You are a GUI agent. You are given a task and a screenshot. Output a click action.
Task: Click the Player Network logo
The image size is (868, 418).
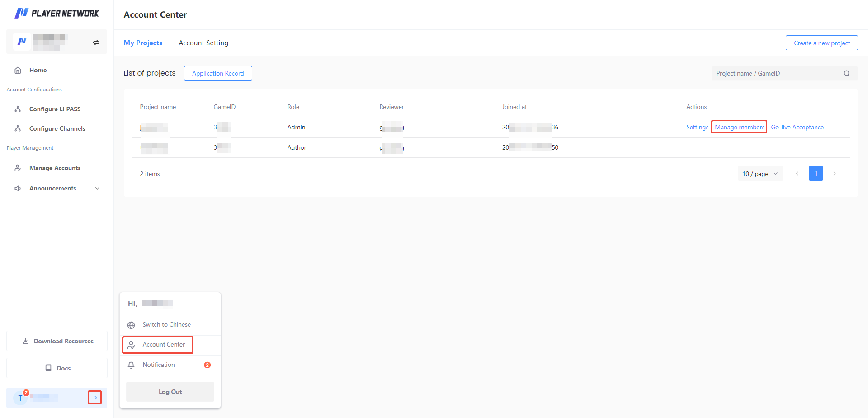[57, 13]
